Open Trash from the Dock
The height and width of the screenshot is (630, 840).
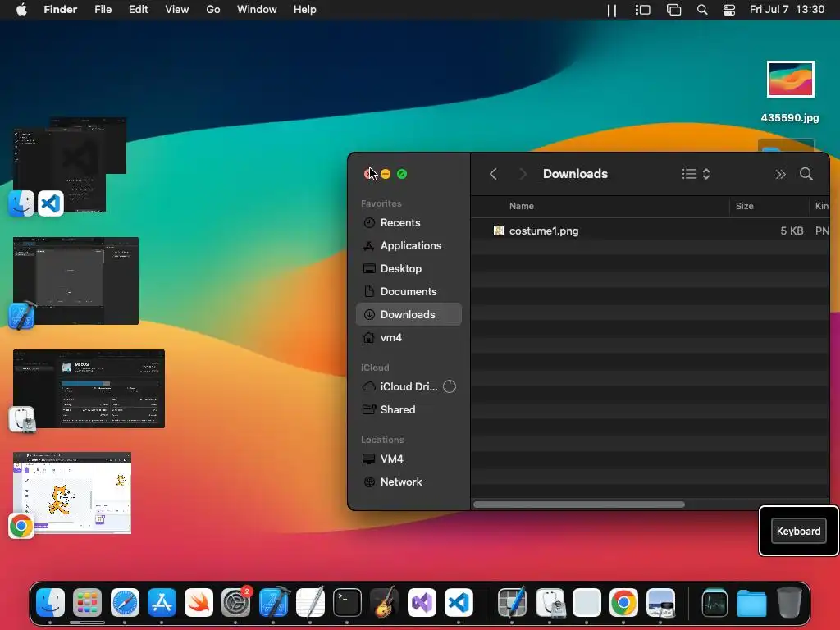pyautogui.click(x=788, y=603)
